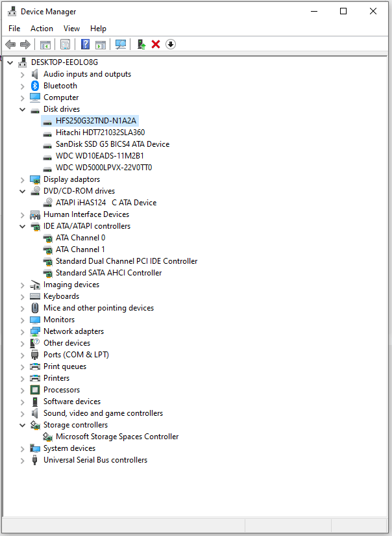Click the blue Help toolbar icon
This screenshot has width=392, height=536.
(86, 44)
